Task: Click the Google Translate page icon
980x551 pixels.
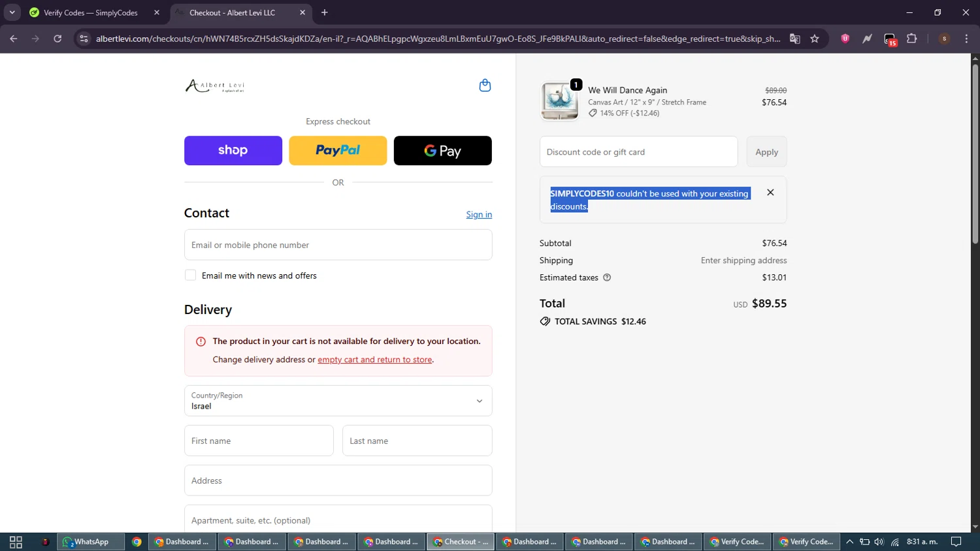Action: 795,39
